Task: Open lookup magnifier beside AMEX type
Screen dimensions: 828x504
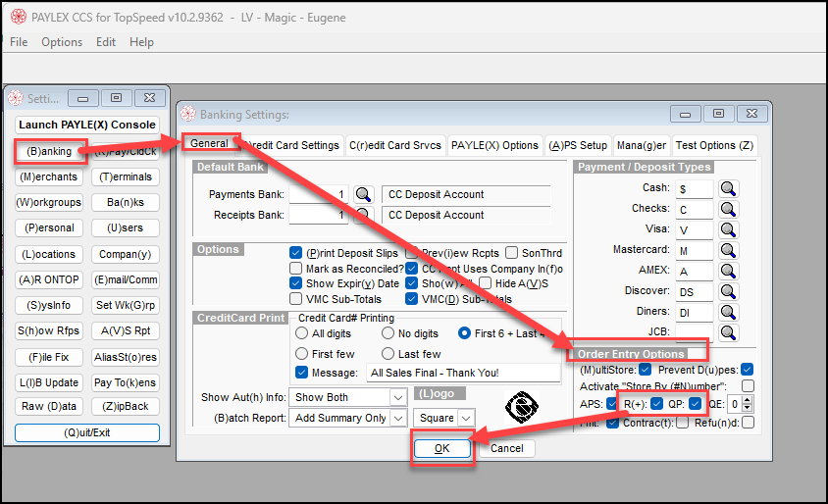Action: tap(728, 271)
